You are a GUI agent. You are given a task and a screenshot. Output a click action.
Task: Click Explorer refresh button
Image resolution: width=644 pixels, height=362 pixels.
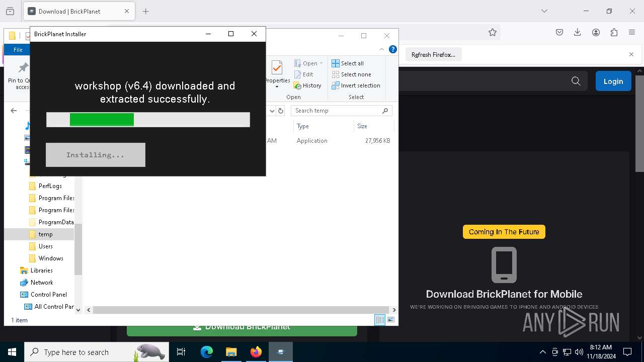[x=281, y=111]
